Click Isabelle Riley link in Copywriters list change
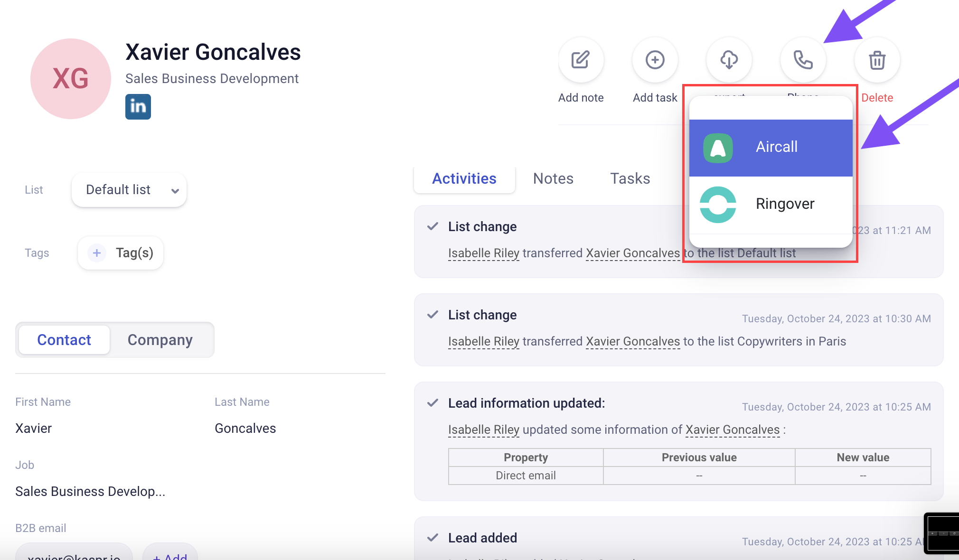Screen dimensions: 959x560 click(484, 341)
